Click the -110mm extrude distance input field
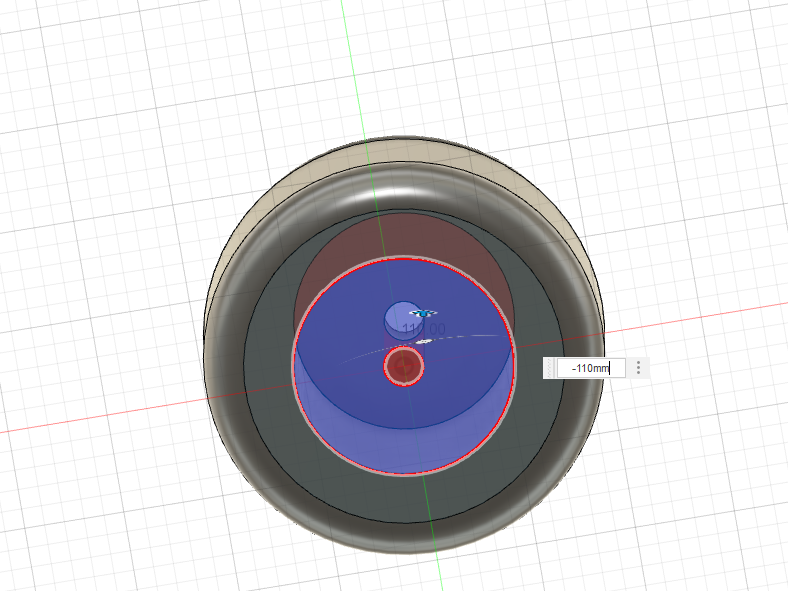788x591 pixels. click(x=591, y=368)
